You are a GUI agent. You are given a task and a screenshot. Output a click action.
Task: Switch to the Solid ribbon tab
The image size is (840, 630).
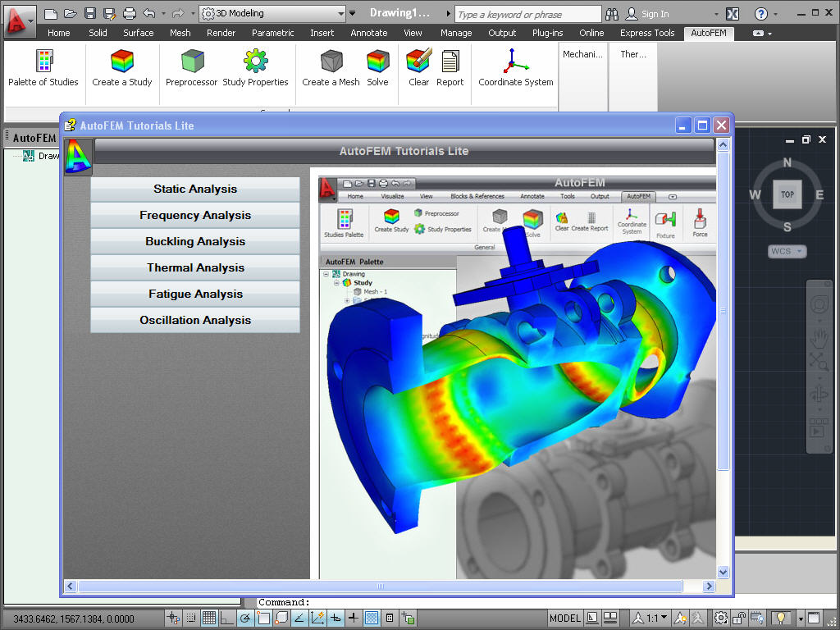98,33
